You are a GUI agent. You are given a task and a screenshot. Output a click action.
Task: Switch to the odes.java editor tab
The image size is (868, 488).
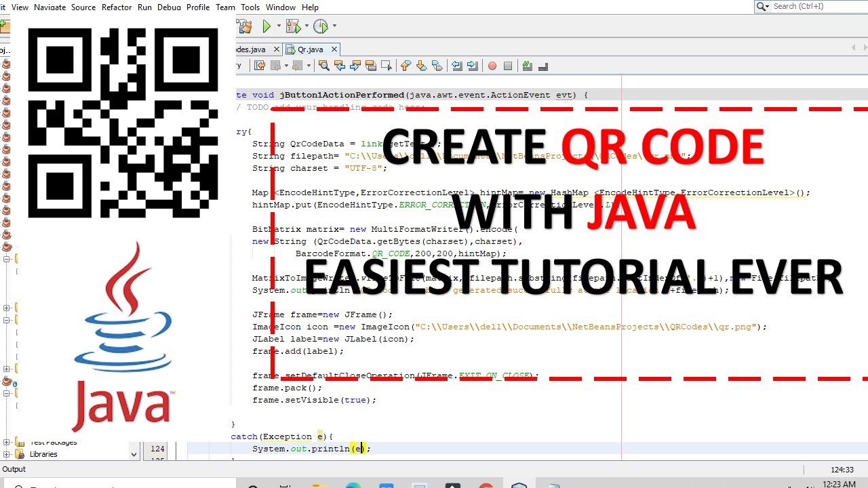(x=250, y=49)
